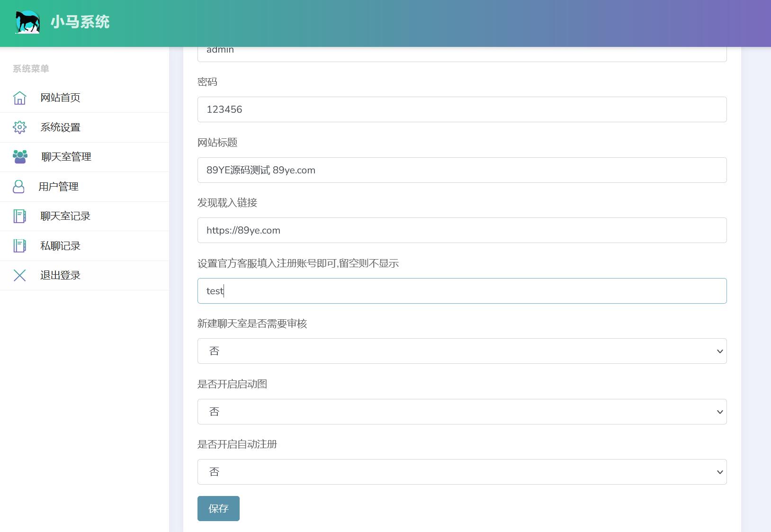Screen dimensions: 771x532
Task: Click the gear icon for 系统设置
Action: coord(19,127)
